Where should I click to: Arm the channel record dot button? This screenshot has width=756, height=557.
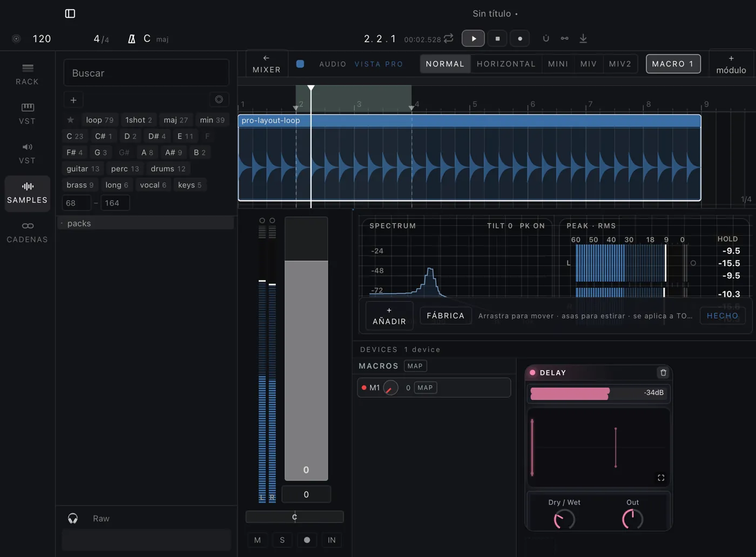click(x=307, y=540)
